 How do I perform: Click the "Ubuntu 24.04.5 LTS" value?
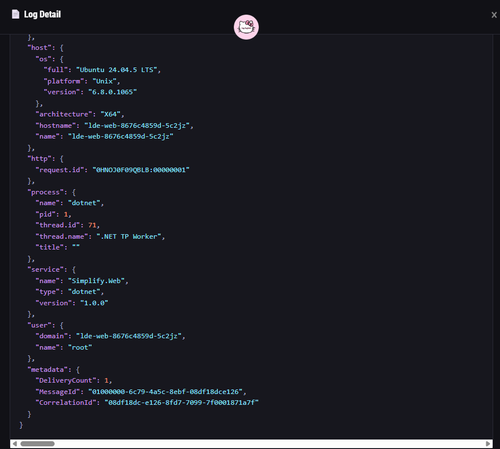(117, 70)
